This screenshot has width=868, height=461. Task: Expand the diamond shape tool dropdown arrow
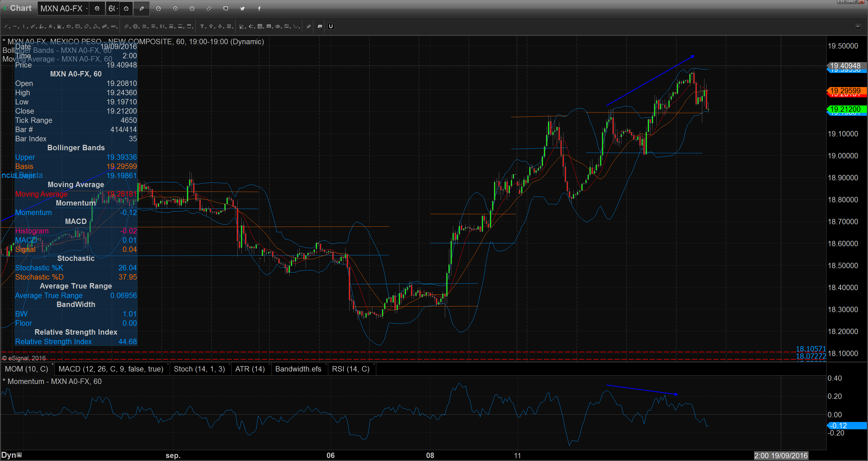point(90,28)
